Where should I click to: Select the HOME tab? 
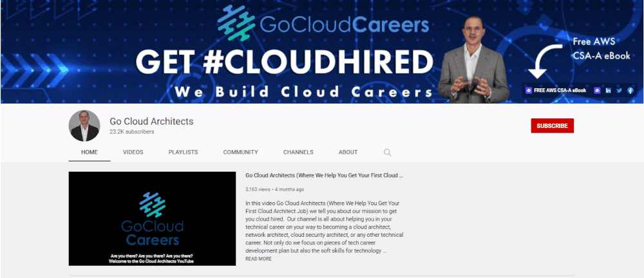pos(90,153)
